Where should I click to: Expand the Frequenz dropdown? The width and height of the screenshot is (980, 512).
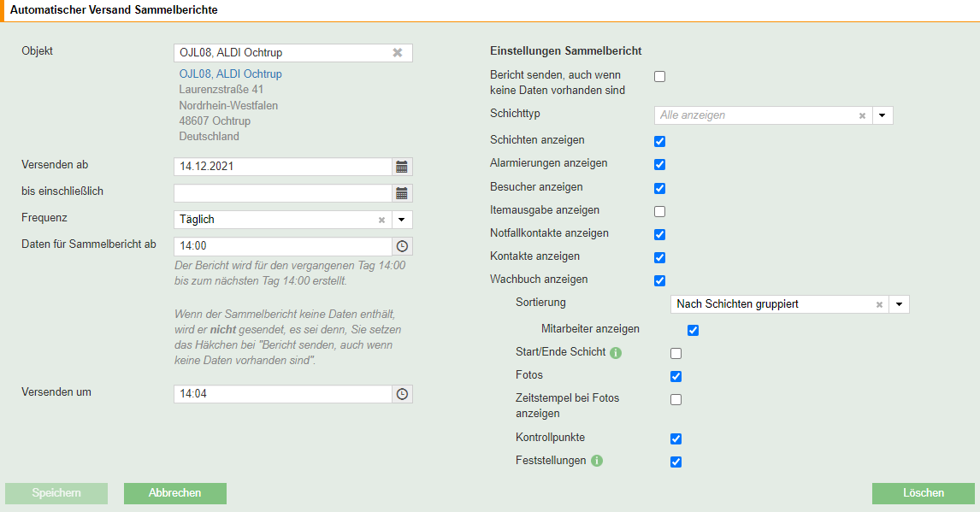point(402,220)
